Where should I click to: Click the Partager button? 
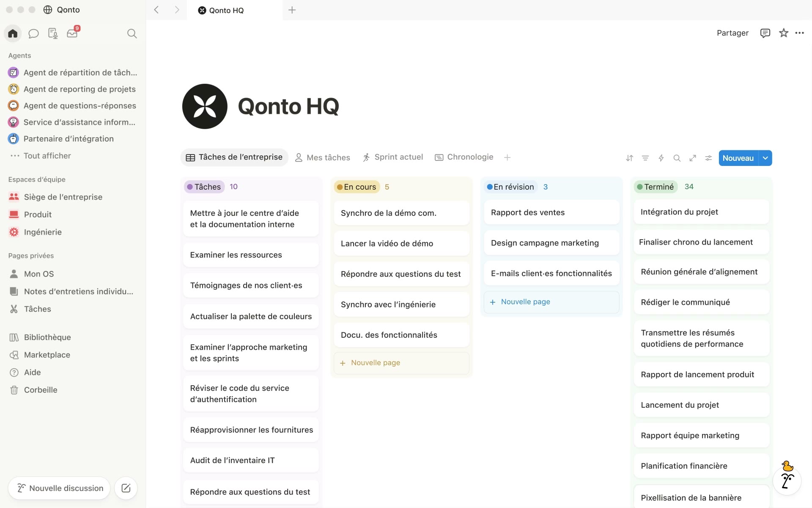coord(732,33)
